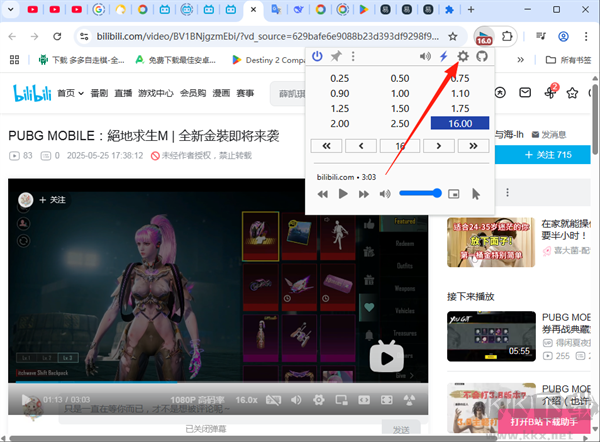This screenshot has height=442, width=600.
Task: Click the bilibili logo
Action: (x=32, y=93)
